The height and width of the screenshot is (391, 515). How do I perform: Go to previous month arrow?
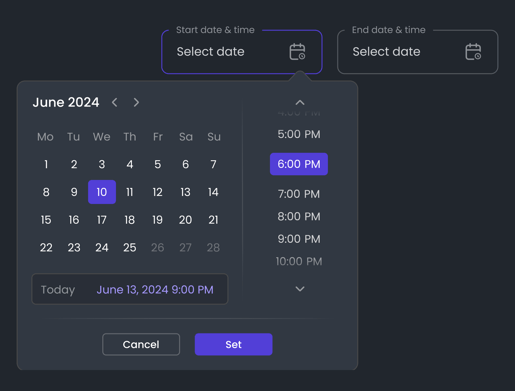point(115,102)
